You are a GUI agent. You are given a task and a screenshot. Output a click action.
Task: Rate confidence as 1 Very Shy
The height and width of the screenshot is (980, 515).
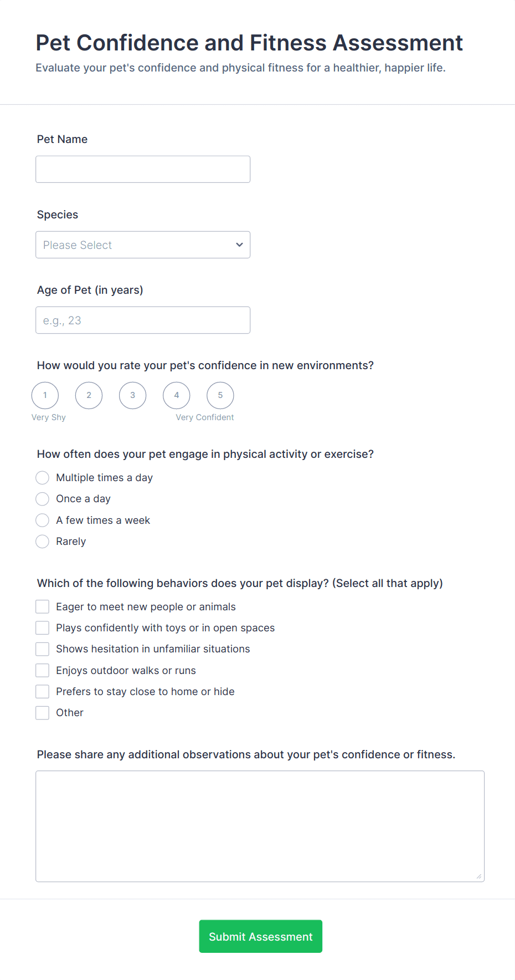click(45, 395)
